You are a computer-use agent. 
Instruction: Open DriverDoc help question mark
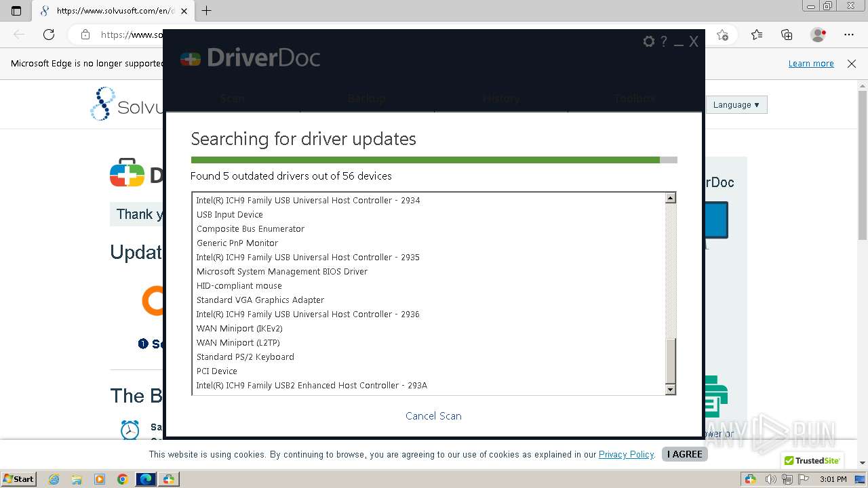click(664, 41)
